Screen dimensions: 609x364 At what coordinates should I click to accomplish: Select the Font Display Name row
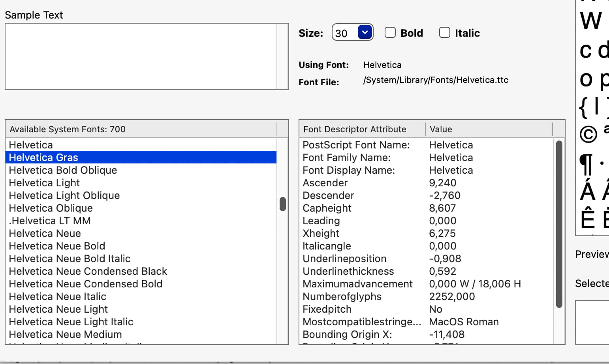427,170
